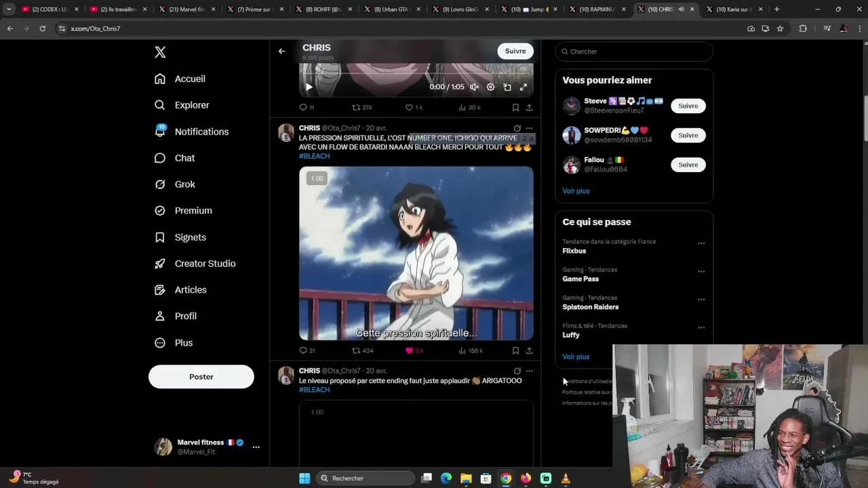Open Grok from the left sidebar

tap(184, 184)
